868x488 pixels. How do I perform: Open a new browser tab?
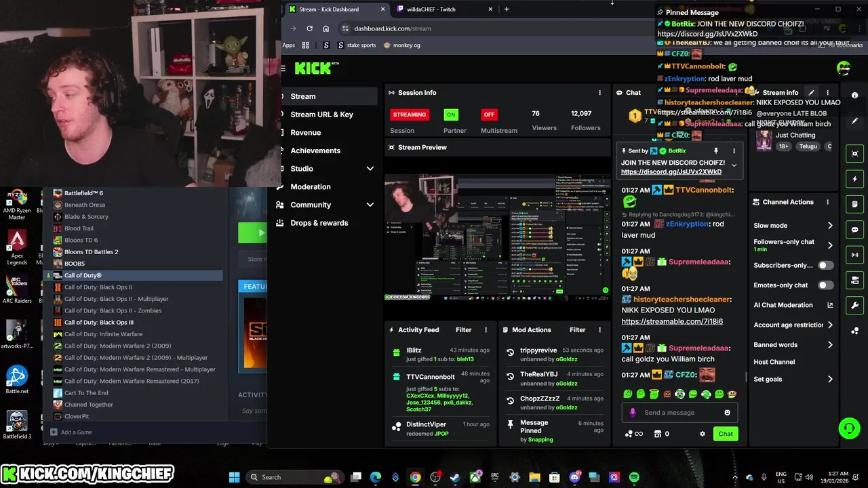tap(507, 9)
